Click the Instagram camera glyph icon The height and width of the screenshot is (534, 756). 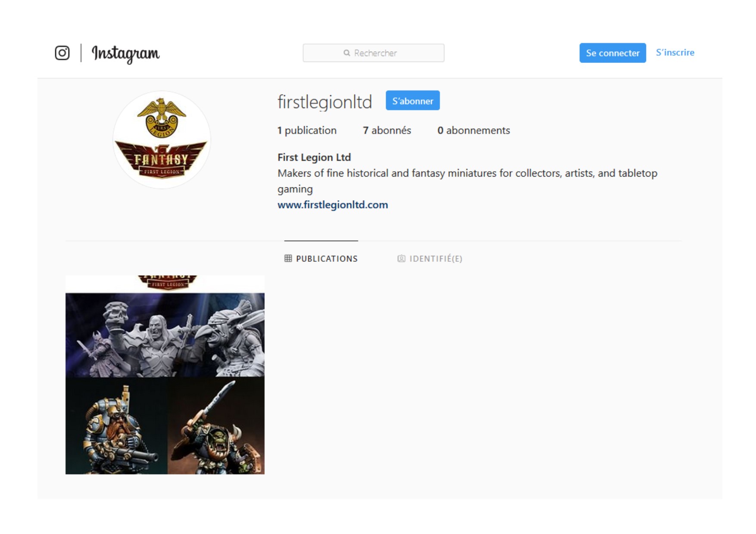[x=62, y=53]
